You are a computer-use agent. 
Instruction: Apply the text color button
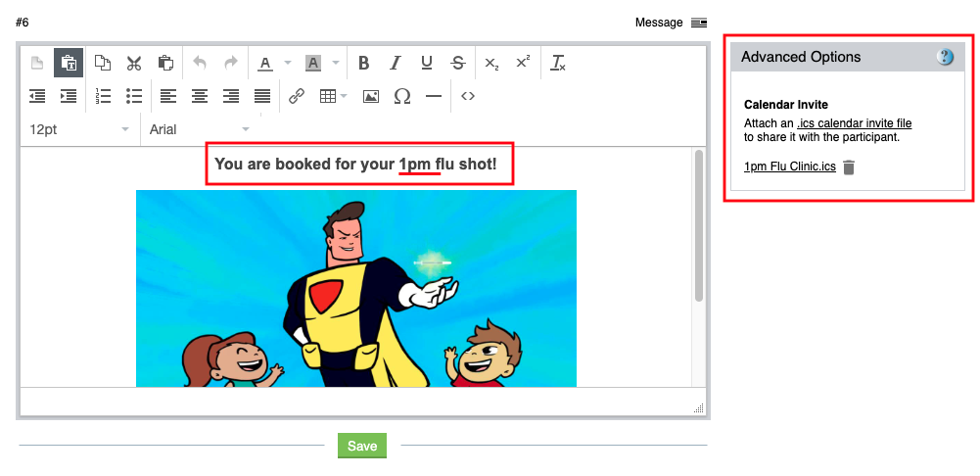265,64
